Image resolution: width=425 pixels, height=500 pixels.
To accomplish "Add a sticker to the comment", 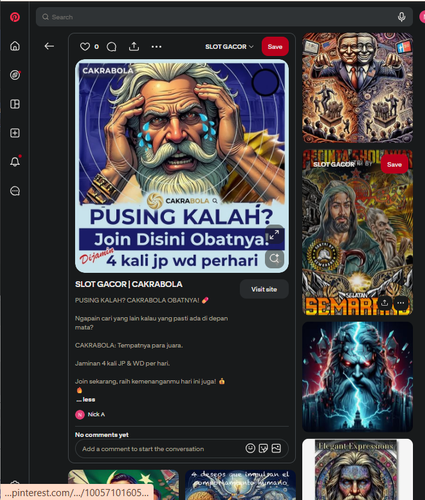I will click(x=263, y=448).
